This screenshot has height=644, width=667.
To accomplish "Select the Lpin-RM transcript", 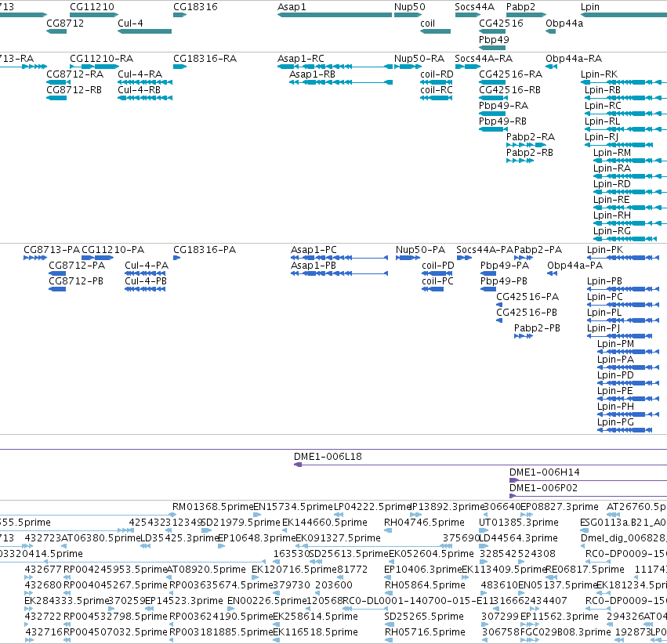I will click(x=630, y=161).
